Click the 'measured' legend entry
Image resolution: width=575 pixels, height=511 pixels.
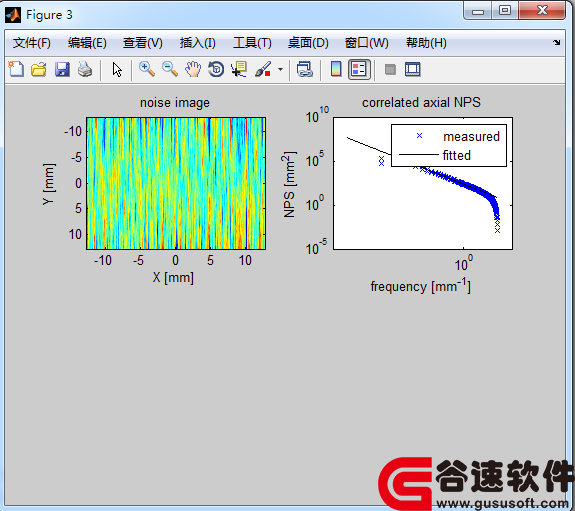[471, 136]
